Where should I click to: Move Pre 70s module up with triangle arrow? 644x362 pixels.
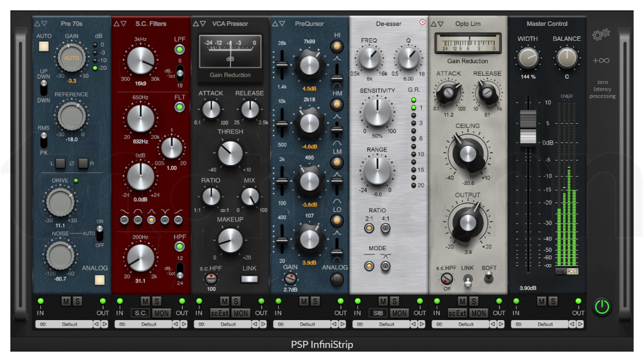point(37,24)
